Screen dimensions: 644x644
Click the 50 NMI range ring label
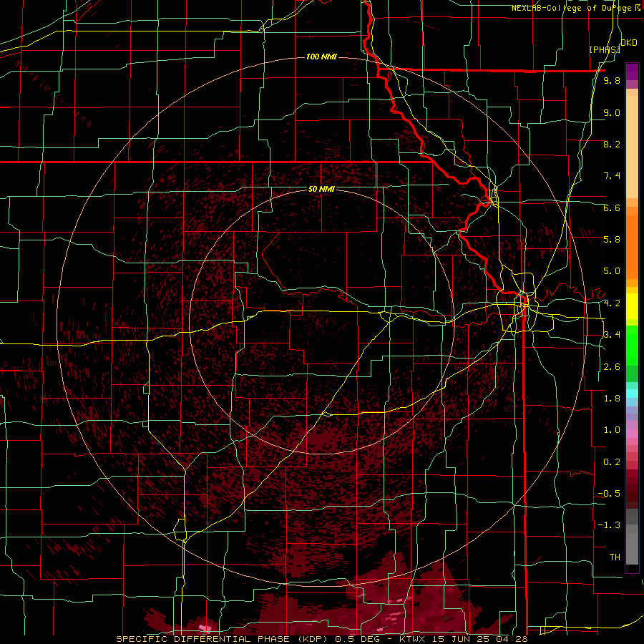pos(321,189)
